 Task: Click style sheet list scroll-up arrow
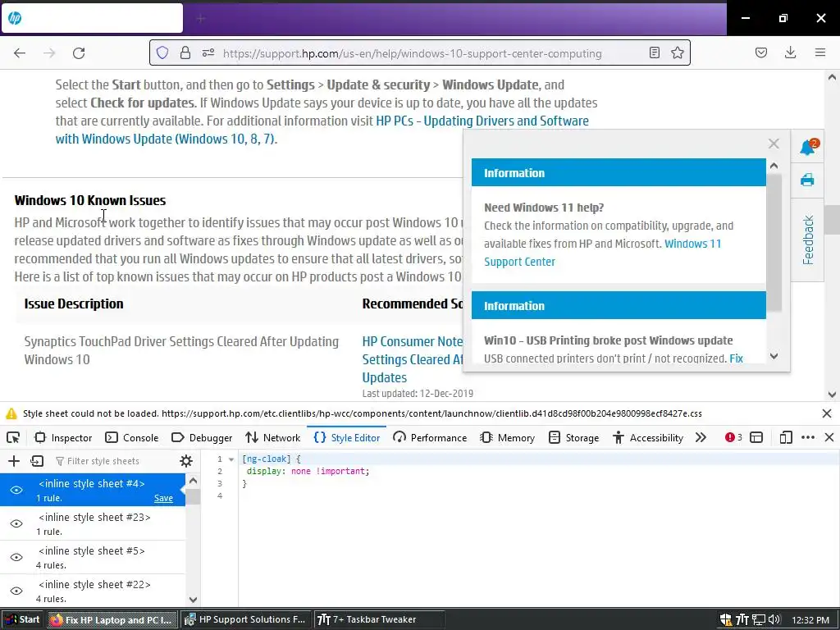coord(194,481)
